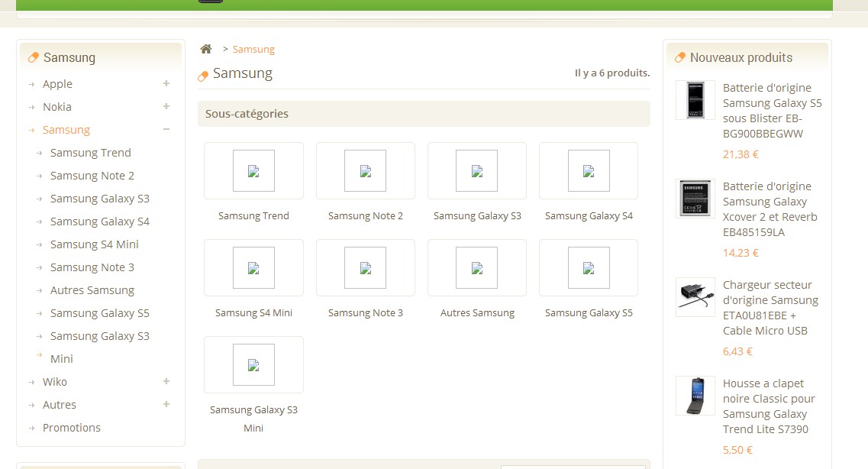Open Samsung Galaxy S3 Mini label link
The width and height of the screenshot is (868, 469).
[253, 419]
